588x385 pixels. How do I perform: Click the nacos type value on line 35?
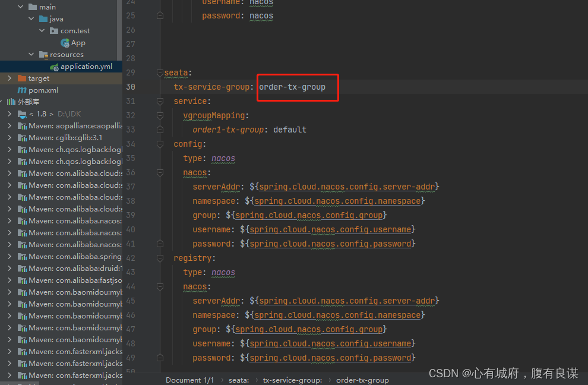pyautogui.click(x=223, y=159)
